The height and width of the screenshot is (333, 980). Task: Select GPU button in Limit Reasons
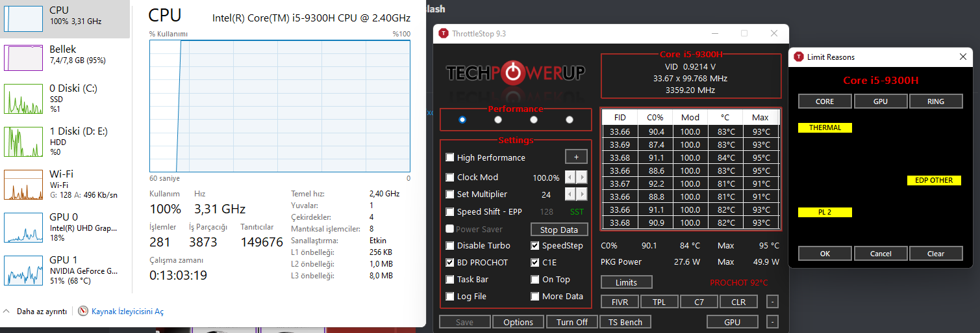[880, 101]
